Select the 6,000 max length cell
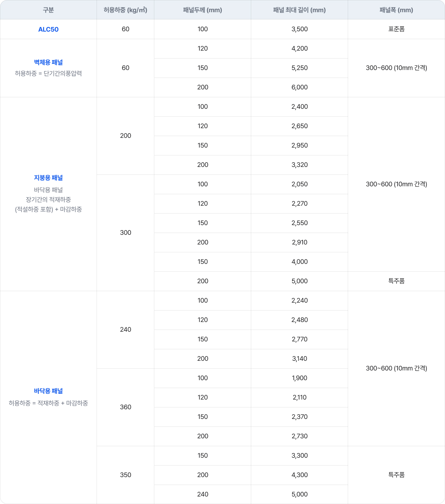 (x=299, y=88)
